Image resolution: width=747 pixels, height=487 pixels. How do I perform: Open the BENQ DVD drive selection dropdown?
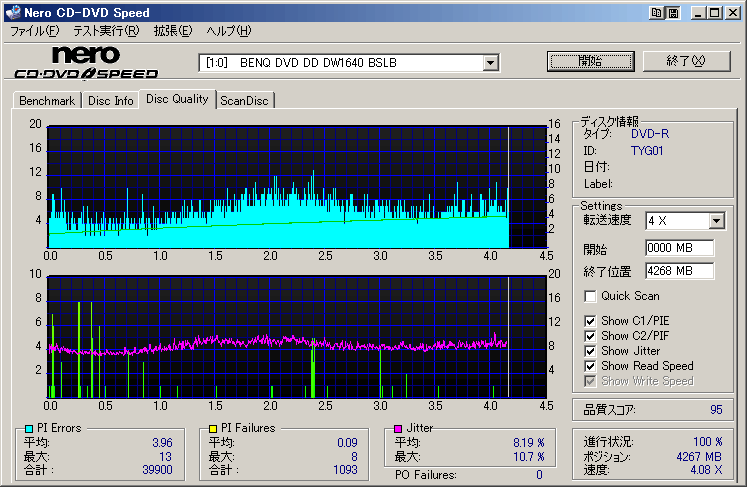click(490, 63)
